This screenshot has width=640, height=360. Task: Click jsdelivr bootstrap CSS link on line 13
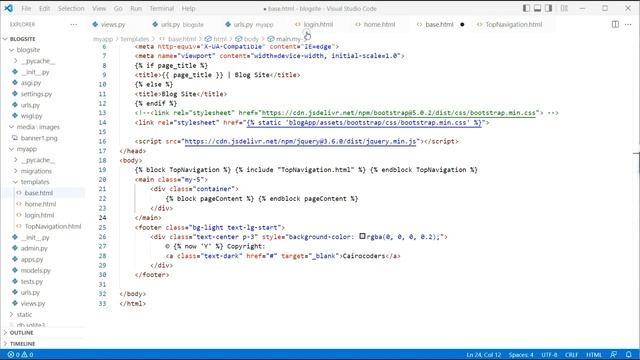click(398, 113)
